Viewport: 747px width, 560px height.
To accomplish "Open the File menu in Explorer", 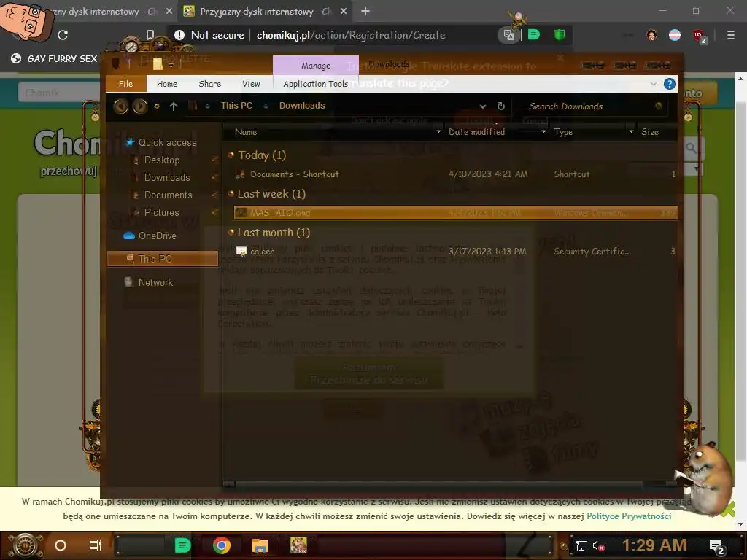I will coord(125,84).
